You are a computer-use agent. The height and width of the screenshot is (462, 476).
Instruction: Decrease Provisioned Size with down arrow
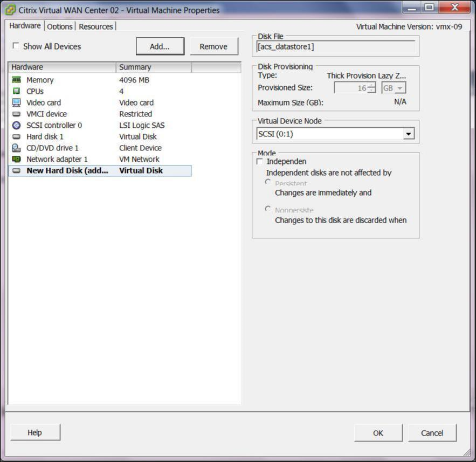pyautogui.click(x=371, y=91)
